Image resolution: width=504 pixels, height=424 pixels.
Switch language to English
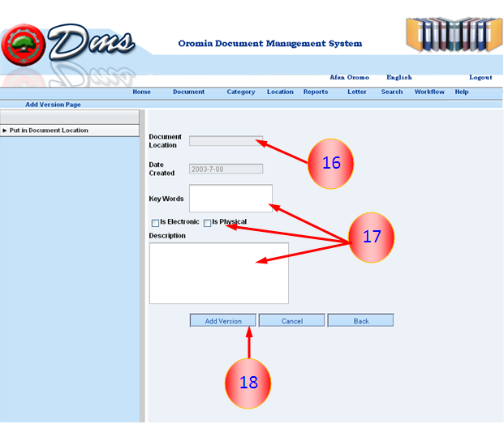398,77
